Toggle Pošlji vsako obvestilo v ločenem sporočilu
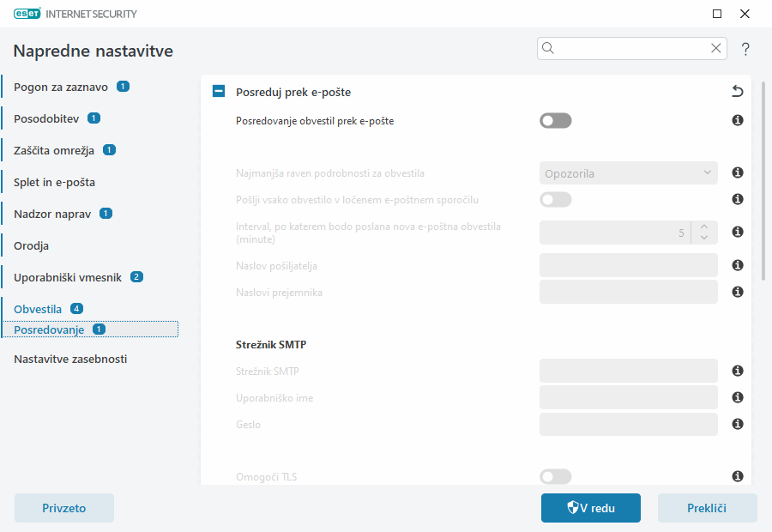This screenshot has height=532, width=772. [x=555, y=199]
